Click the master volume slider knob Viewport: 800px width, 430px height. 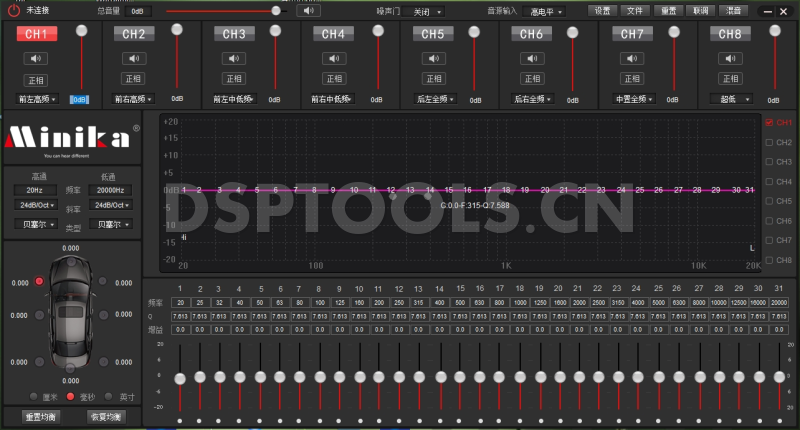[x=276, y=11]
